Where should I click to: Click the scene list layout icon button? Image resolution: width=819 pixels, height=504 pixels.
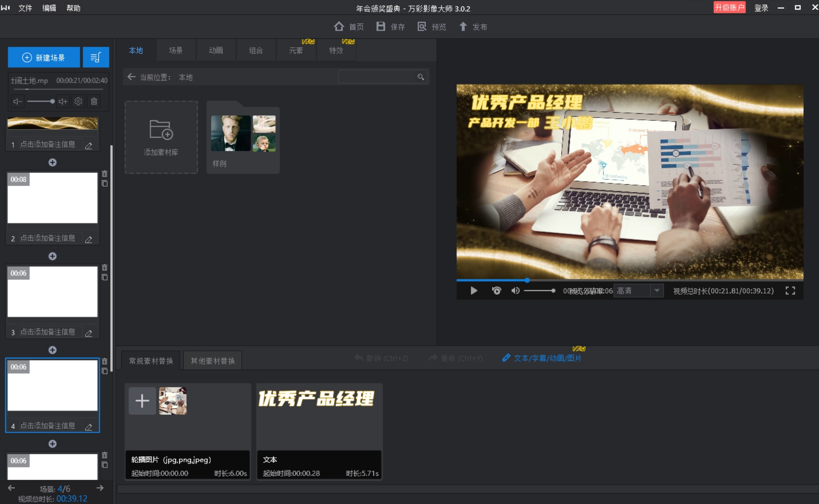[96, 57]
